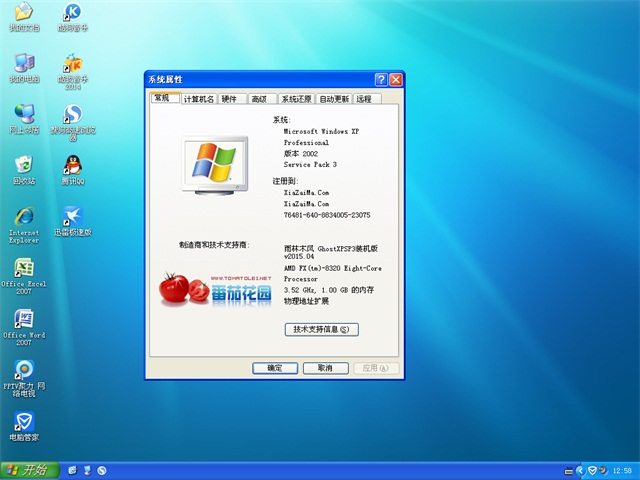The height and width of the screenshot is (480, 640).
Task: Open the 我的文档 desktop icon
Action: point(22,14)
